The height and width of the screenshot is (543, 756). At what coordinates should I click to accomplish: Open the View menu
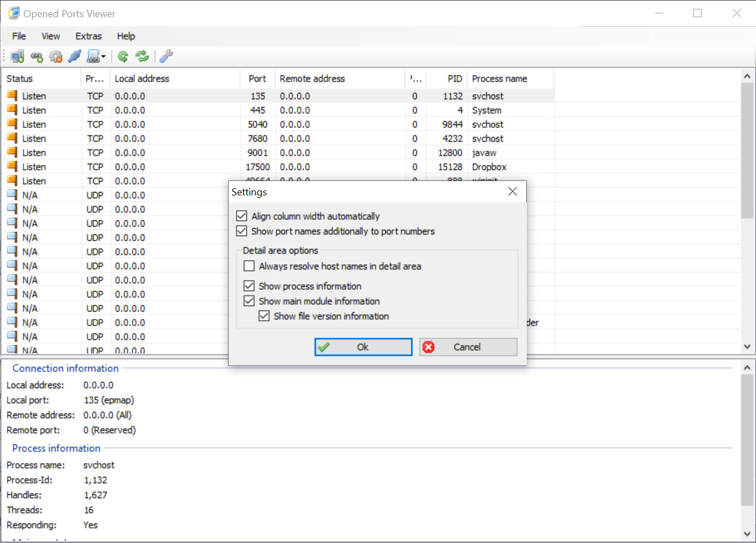pyautogui.click(x=51, y=36)
